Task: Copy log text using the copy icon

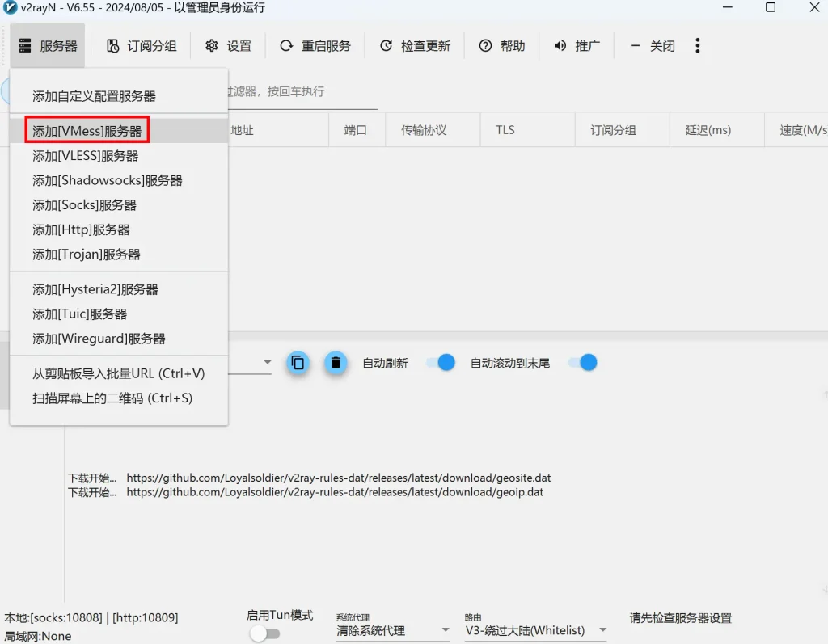Action: pos(298,363)
